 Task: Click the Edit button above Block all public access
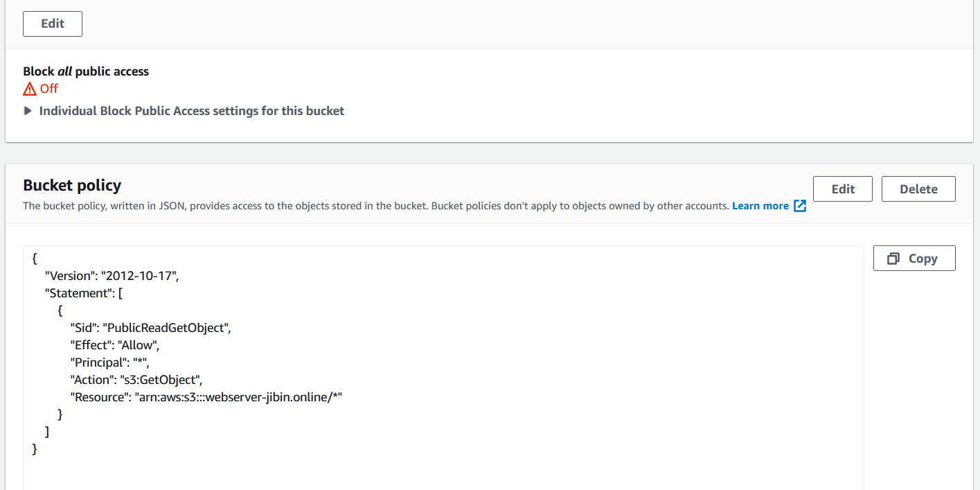pyautogui.click(x=52, y=23)
